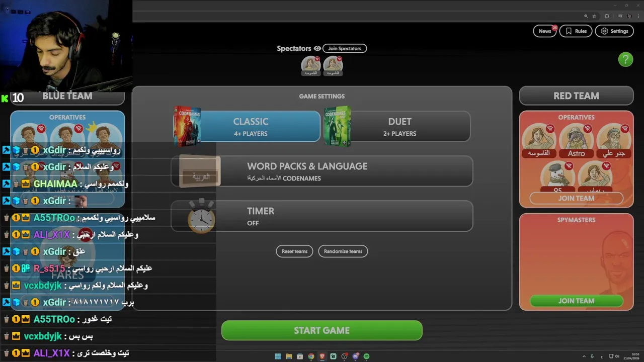Click the green viewer count 10
Viewport: 644px width, 362px height.
18,98
